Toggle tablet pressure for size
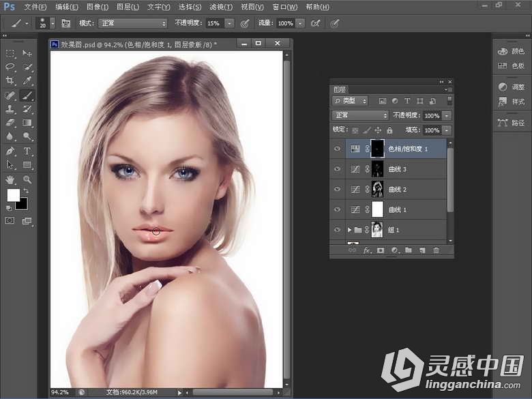532x399 pixels. click(335, 23)
